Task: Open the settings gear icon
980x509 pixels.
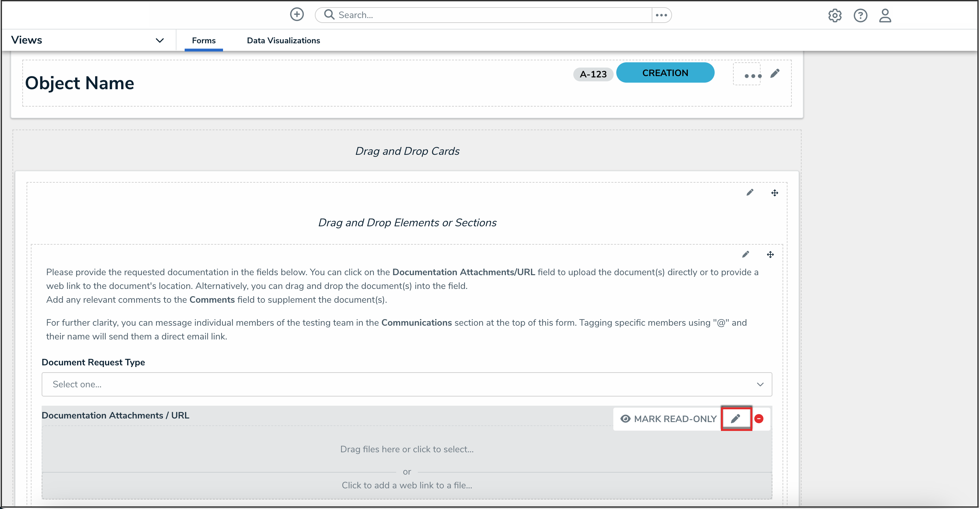Action: pos(835,16)
